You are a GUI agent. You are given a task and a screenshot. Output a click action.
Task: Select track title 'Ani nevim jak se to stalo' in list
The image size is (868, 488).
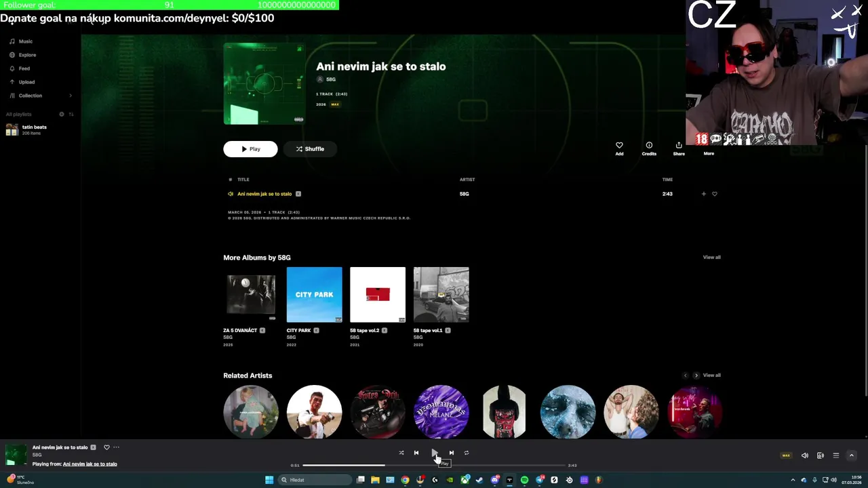coord(264,194)
